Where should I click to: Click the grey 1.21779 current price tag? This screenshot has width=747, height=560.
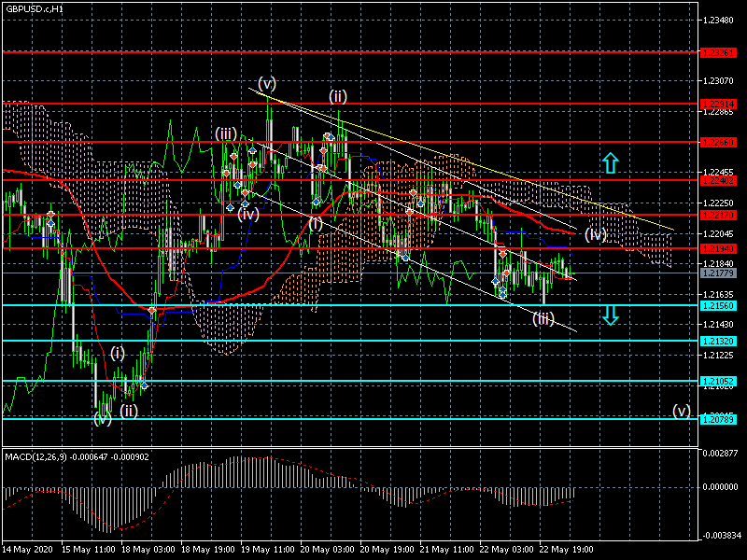718,273
